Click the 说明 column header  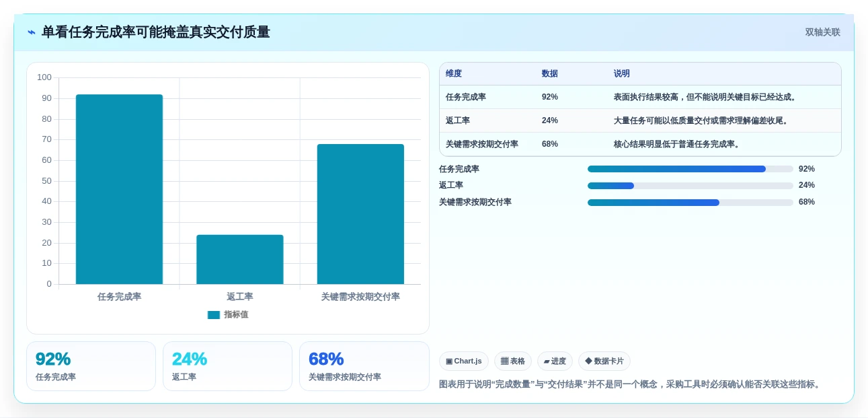click(x=622, y=74)
